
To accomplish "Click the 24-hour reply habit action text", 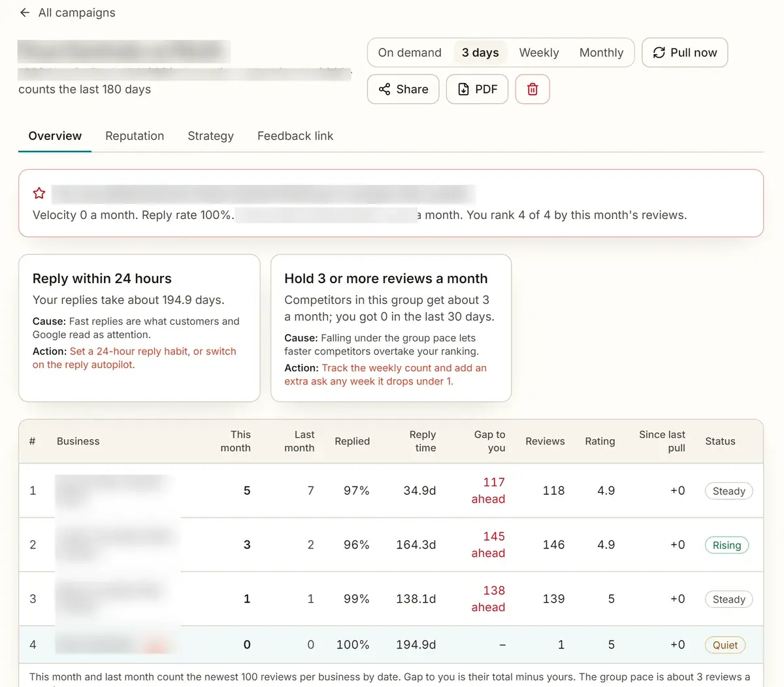I will click(135, 358).
